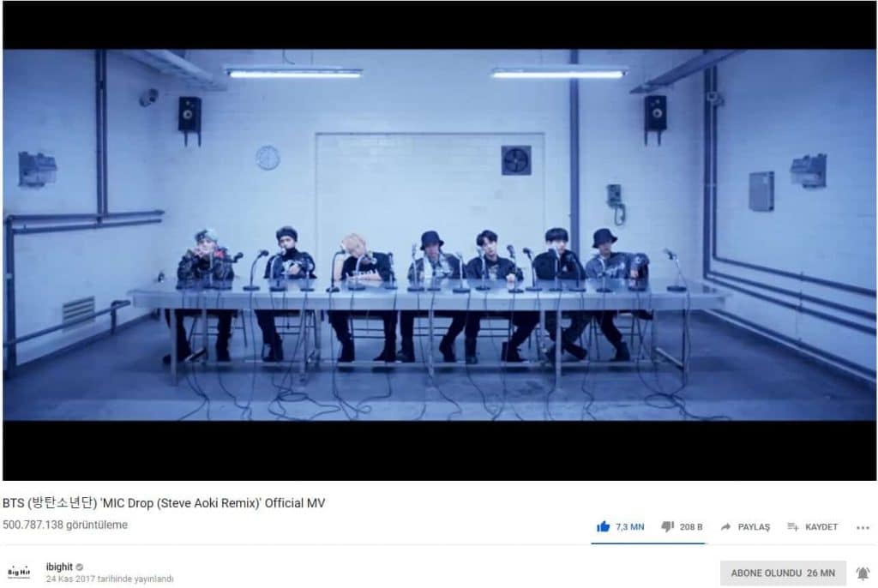Click the 24 Kas 2017 publish date
The width and height of the screenshot is (878, 588).
(110, 579)
